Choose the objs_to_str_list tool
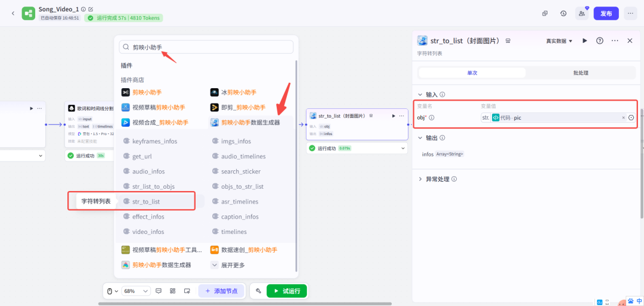 tap(238, 186)
